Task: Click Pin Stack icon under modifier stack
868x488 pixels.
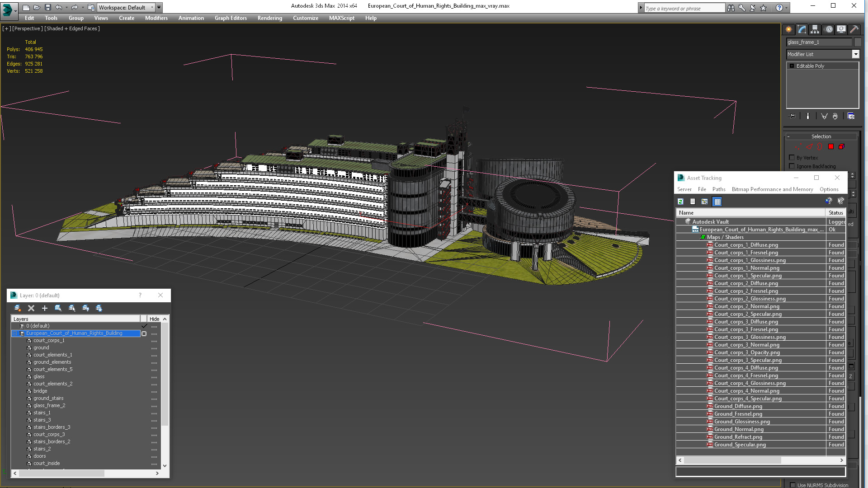Action: 792,116
